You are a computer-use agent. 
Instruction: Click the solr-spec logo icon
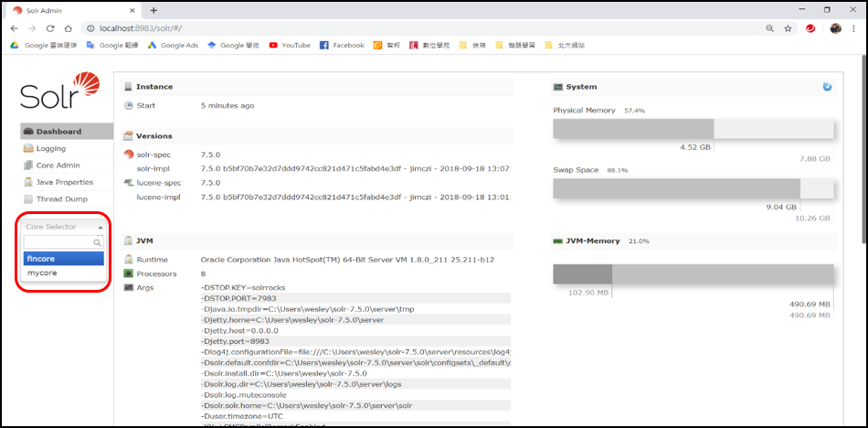tap(129, 155)
